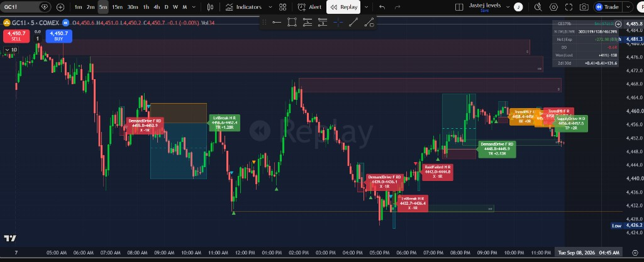Click the Alert clock icon
This screenshot has width=644, height=262.
coord(302,7)
